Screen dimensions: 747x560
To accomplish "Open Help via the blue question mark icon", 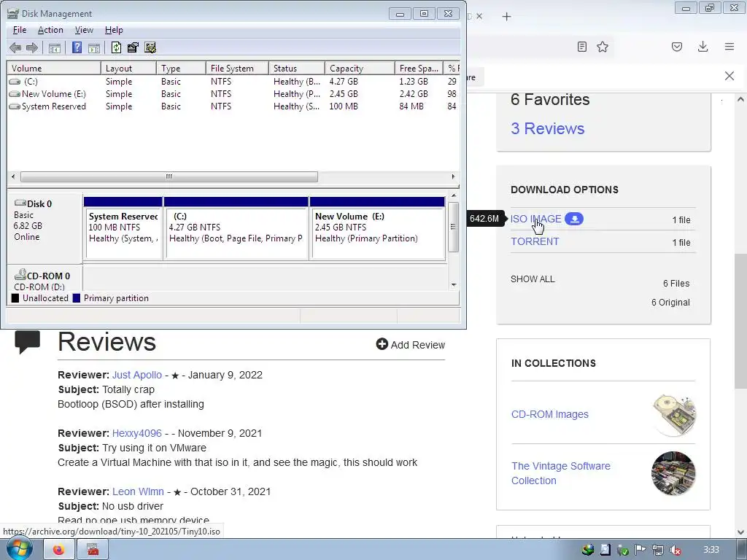I will (77, 47).
